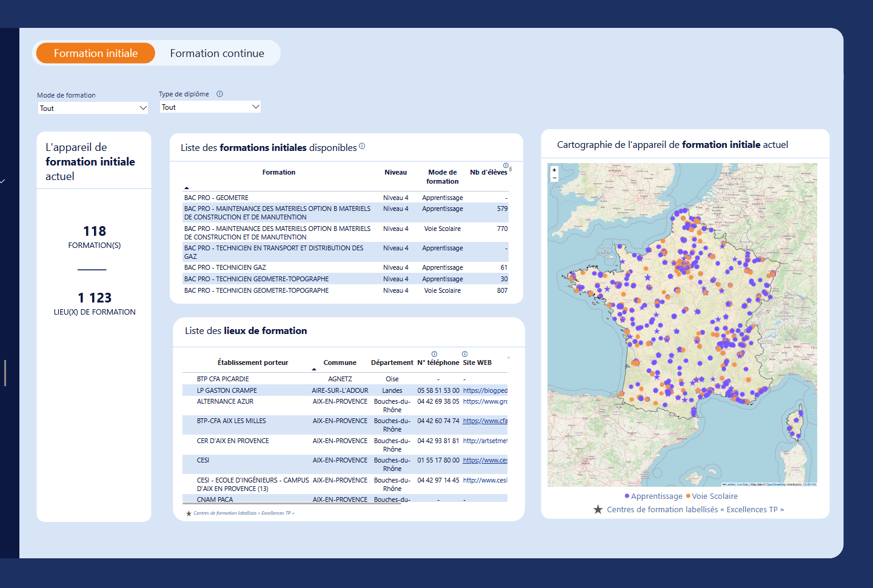Click info icon beside formations initiales title

point(362,146)
